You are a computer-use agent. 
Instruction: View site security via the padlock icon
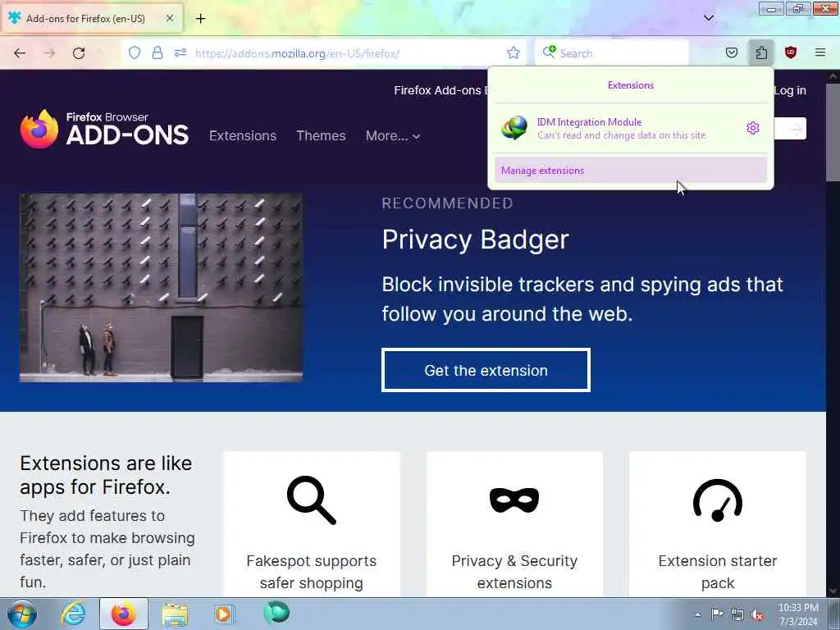[157, 52]
